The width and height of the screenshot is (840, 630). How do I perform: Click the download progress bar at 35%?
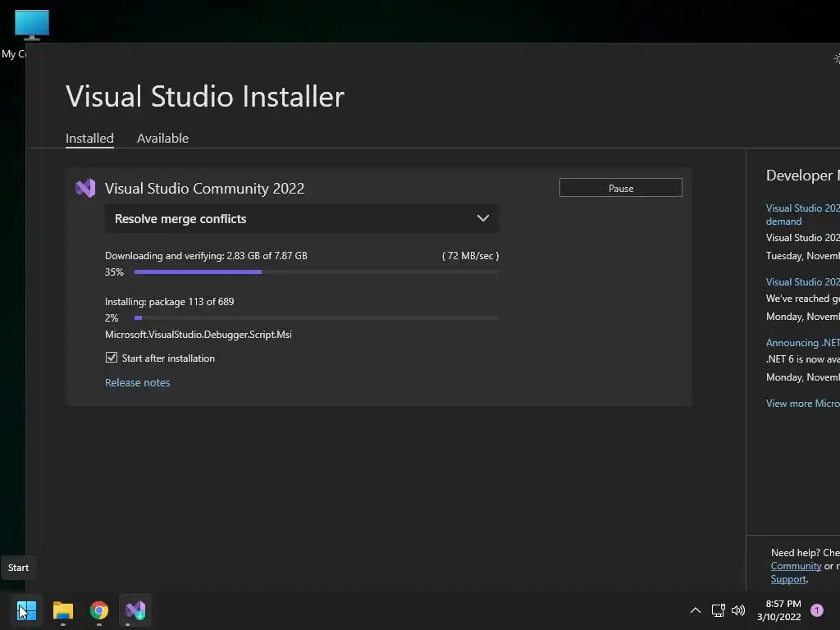click(316, 272)
